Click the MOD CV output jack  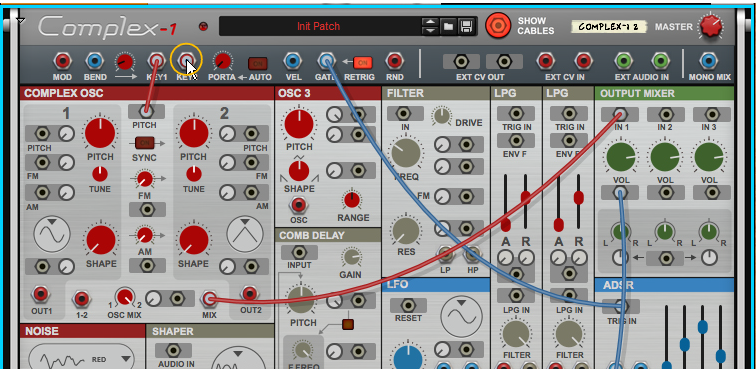(62, 61)
